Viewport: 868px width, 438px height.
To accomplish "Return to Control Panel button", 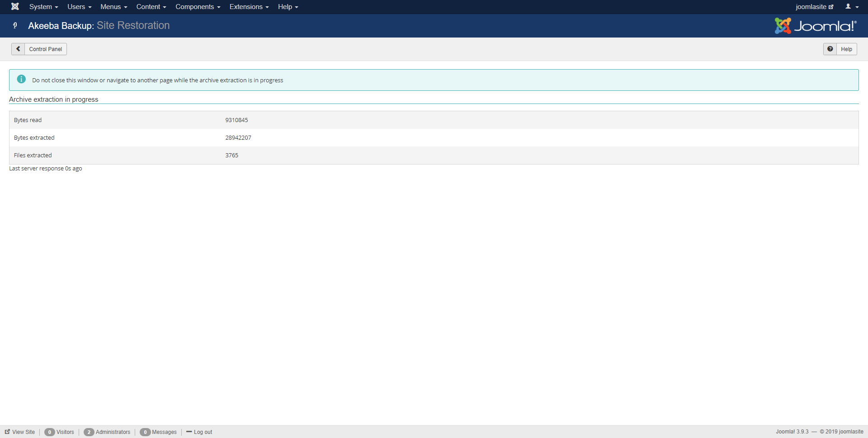I will 45,49.
